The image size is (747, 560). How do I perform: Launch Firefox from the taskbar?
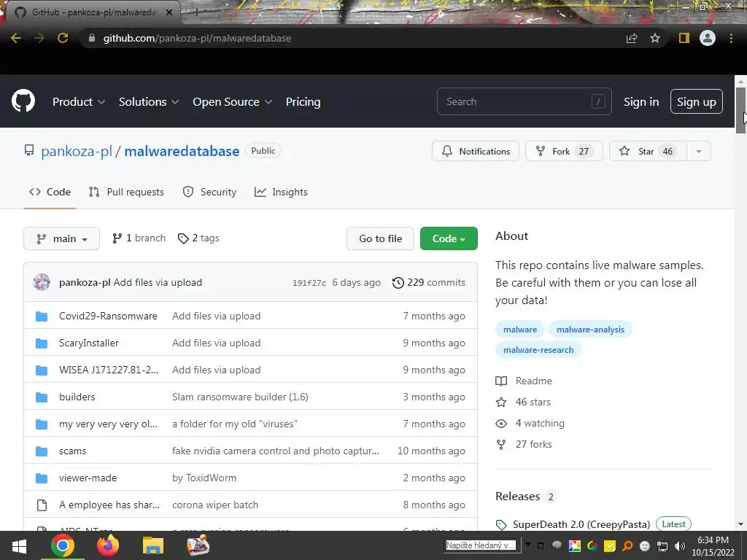pos(108,545)
